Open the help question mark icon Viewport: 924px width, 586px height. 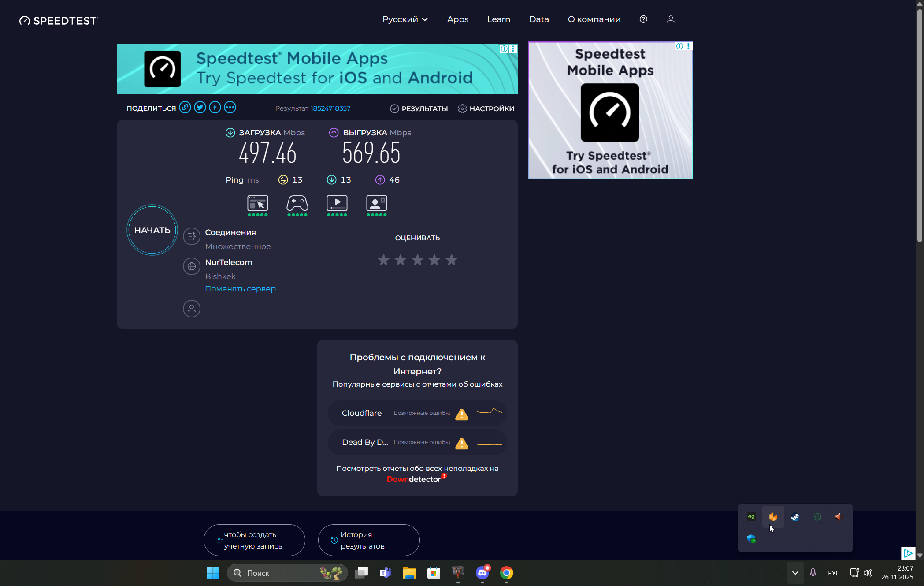point(643,19)
